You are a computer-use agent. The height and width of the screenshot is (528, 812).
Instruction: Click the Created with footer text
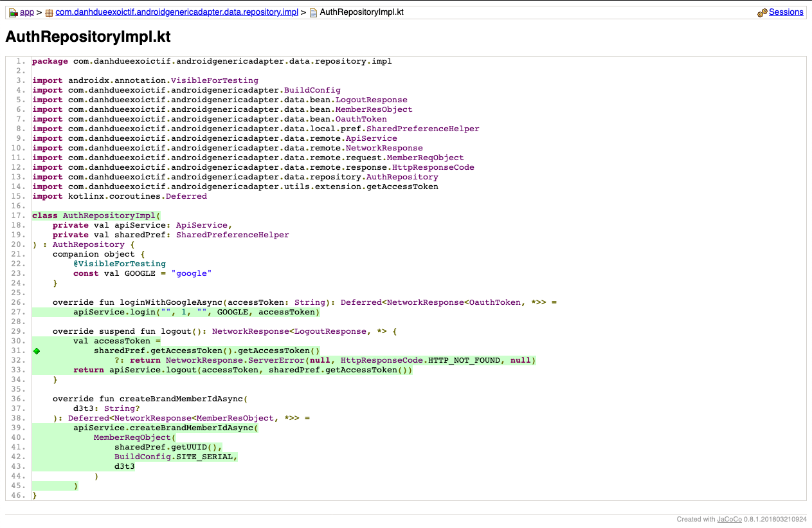pos(696,519)
